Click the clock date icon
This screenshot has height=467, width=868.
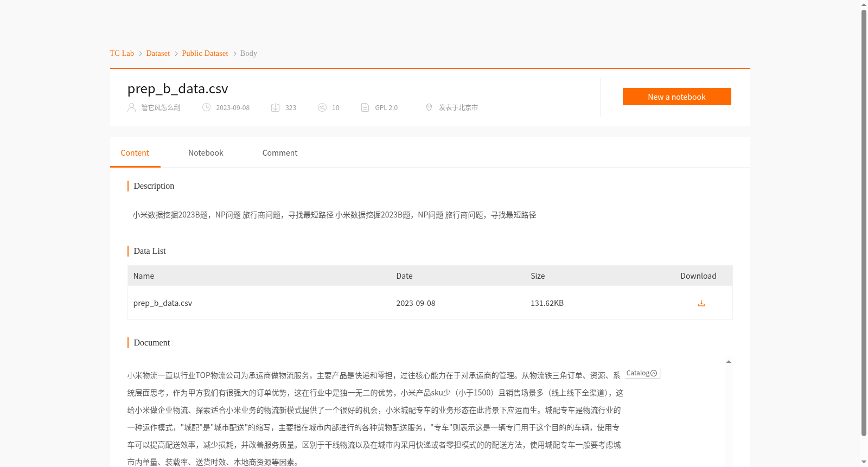[x=206, y=107]
